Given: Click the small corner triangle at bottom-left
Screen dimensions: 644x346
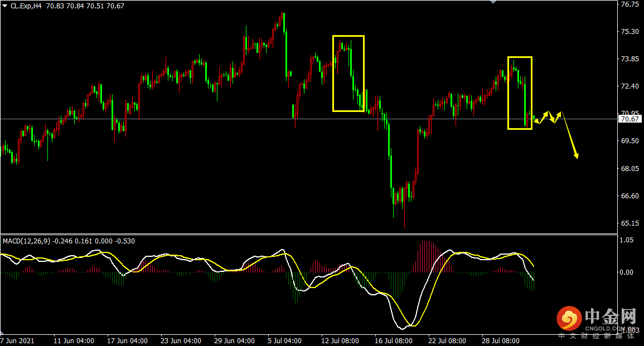Looking at the screenshot, I should tap(2, 332).
